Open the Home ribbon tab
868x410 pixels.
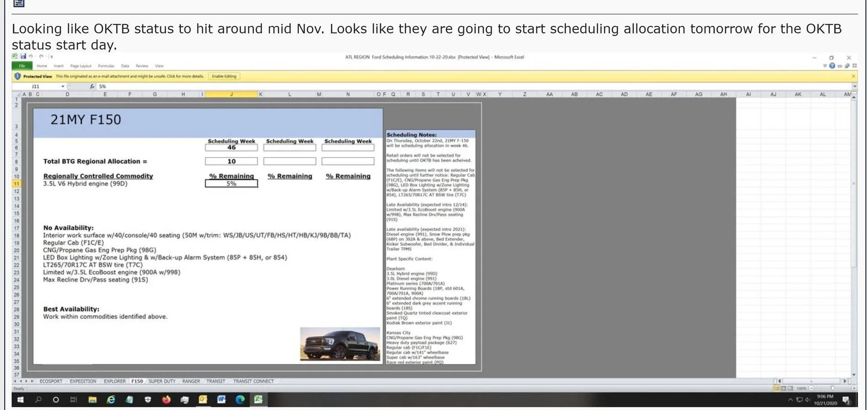click(x=42, y=66)
